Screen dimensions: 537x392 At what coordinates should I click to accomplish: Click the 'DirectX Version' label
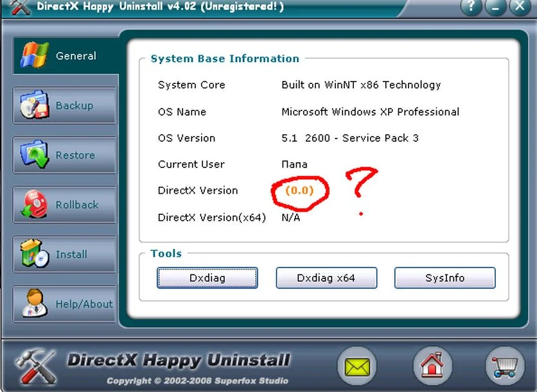198,191
